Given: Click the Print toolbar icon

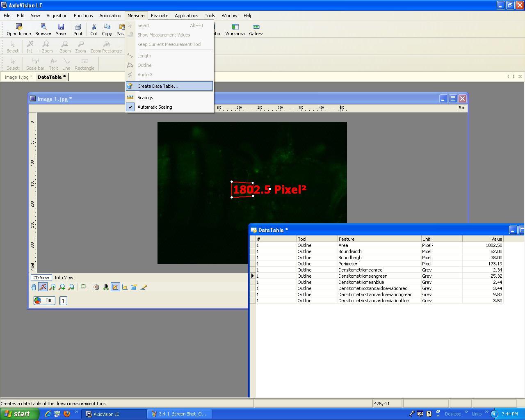Looking at the screenshot, I should tap(78, 29).
